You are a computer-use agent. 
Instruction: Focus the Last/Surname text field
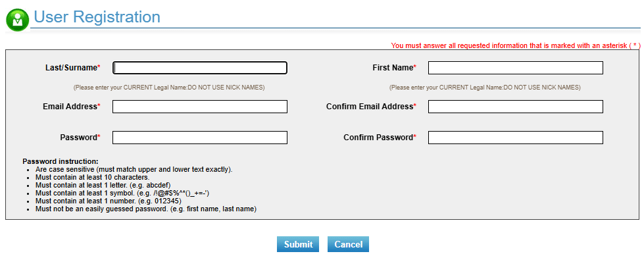click(199, 68)
